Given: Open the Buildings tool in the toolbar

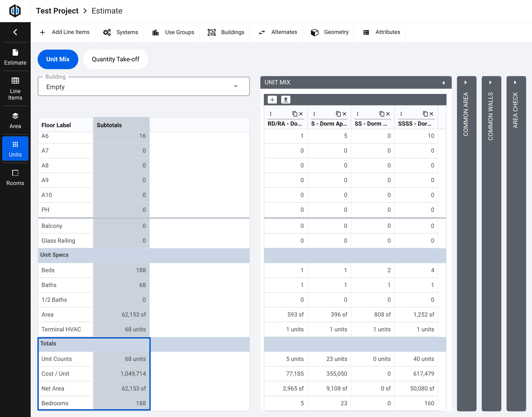Looking at the screenshot, I should (225, 32).
